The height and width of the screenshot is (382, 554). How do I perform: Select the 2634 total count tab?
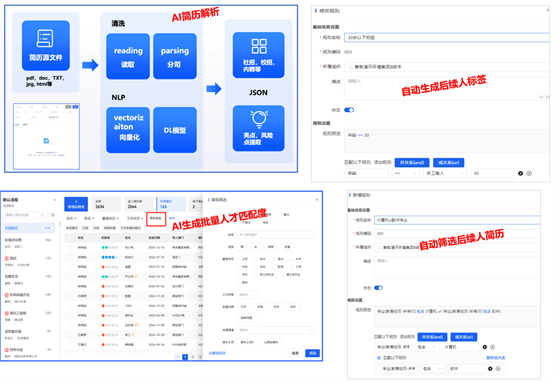(106, 204)
